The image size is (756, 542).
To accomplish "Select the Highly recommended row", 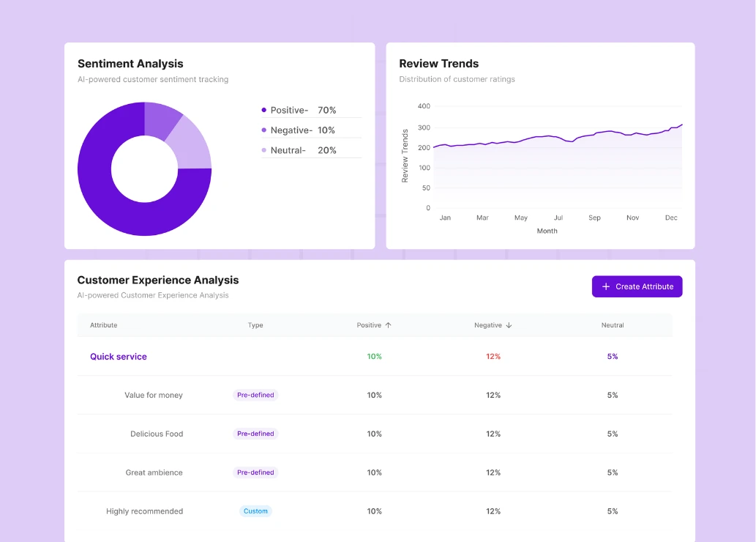I will (x=375, y=511).
